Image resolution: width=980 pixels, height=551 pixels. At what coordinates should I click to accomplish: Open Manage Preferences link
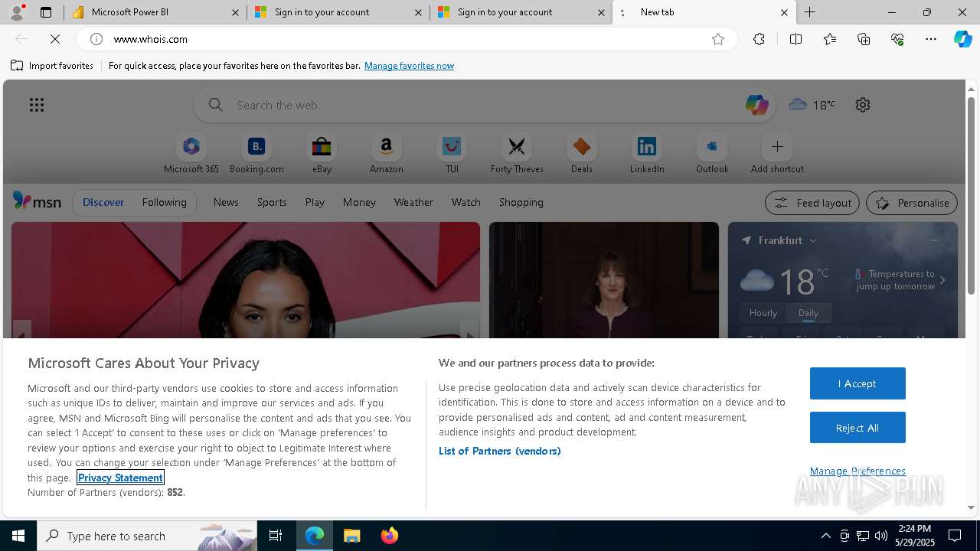(857, 471)
